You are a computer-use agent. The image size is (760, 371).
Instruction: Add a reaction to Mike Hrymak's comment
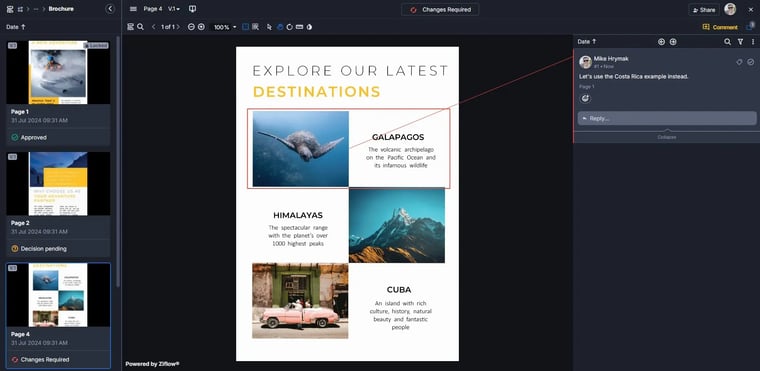[x=586, y=98]
